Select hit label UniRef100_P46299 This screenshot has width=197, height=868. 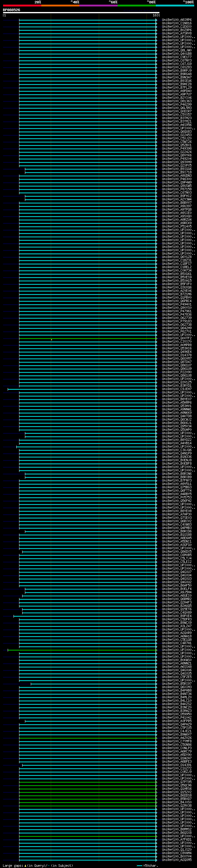point(177,104)
